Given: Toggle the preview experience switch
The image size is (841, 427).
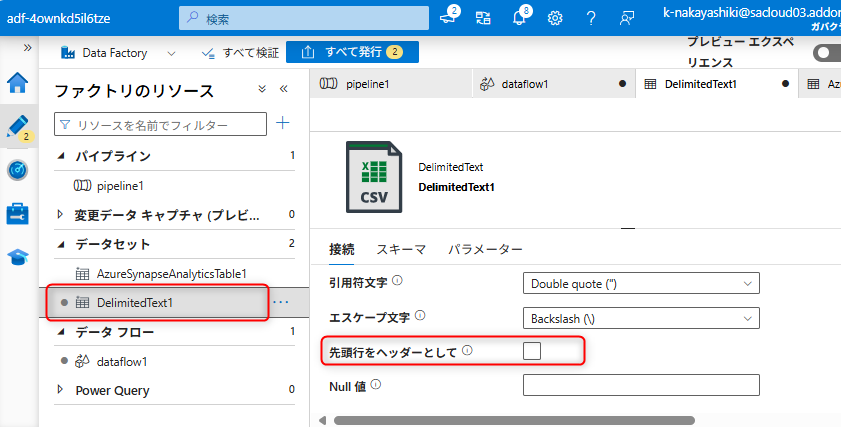Looking at the screenshot, I should (825, 53).
